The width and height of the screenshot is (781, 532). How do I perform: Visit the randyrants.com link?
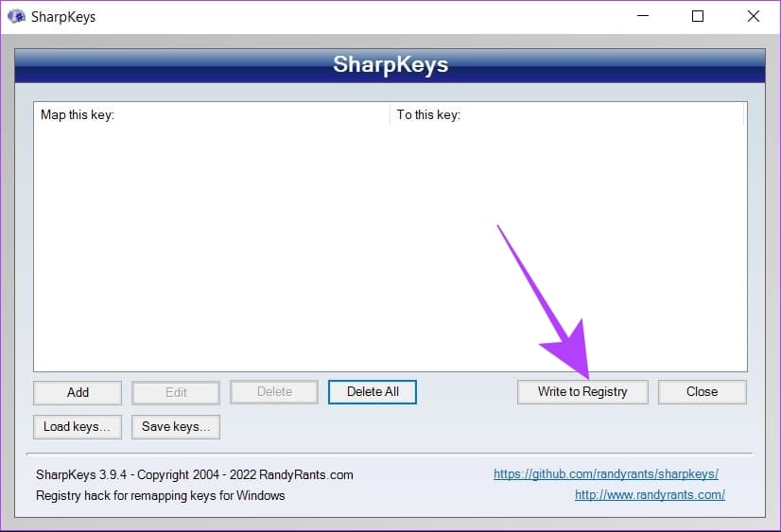pyautogui.click(x=650, y=495)
